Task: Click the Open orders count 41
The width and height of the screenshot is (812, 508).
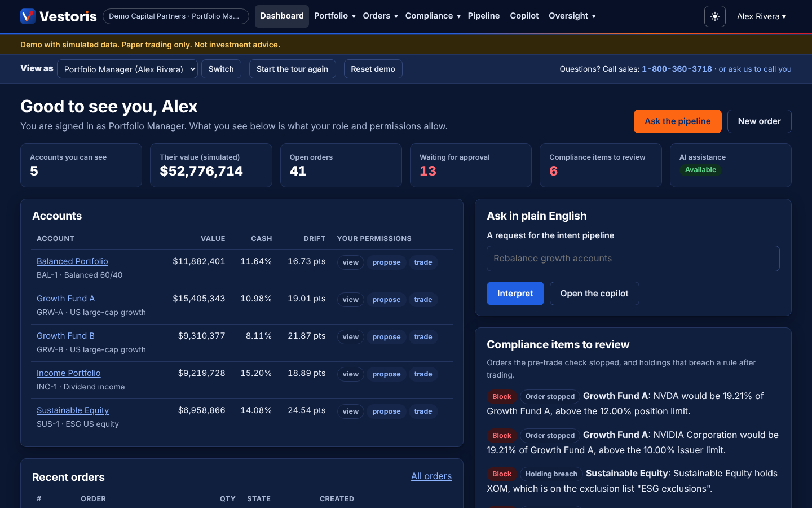Action: coord(298,171)
